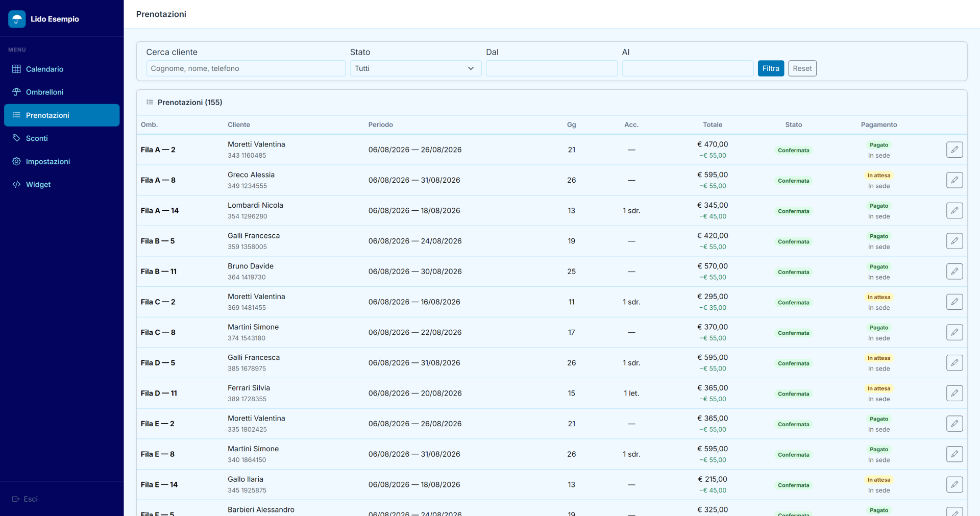Click the Confermata badge in Fila A — 2 row
Image resolution: width=980 pixels, height=516 pixels.
[x=794, y=150]
